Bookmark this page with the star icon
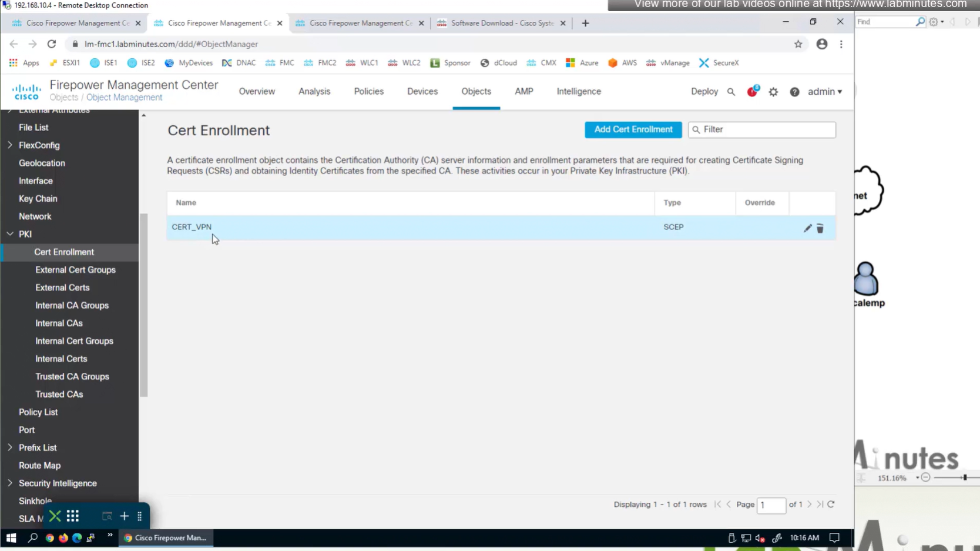This screenshot has height=551, width=980. pos(798,44)
